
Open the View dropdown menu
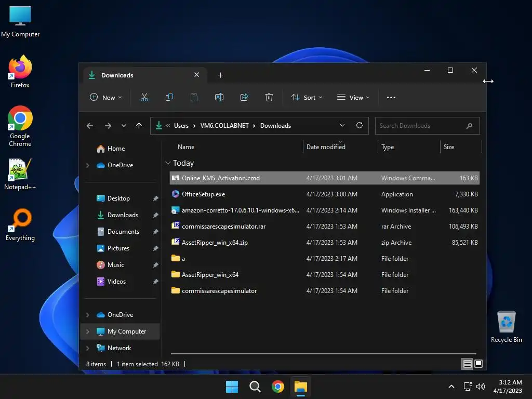point(353,97)
